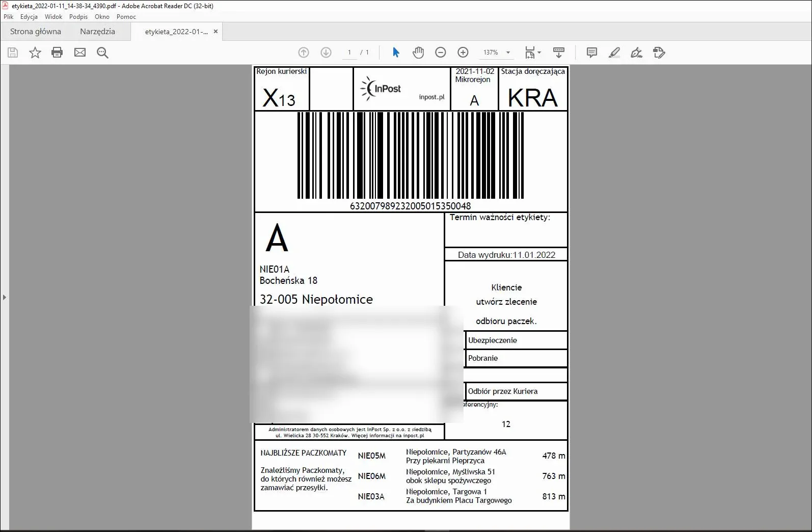Screen dimensions: 812x532
Task: Zoom out with the minus circle icon
Action: tap(441, 52)
